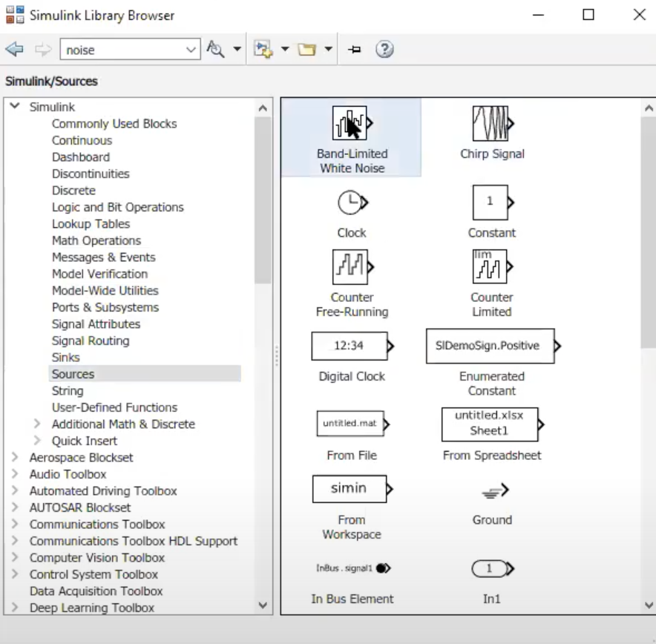The width and height of the screenshot is (656, 644).
Task: Select the Discrete library
Action: click(x=73, y=191)
